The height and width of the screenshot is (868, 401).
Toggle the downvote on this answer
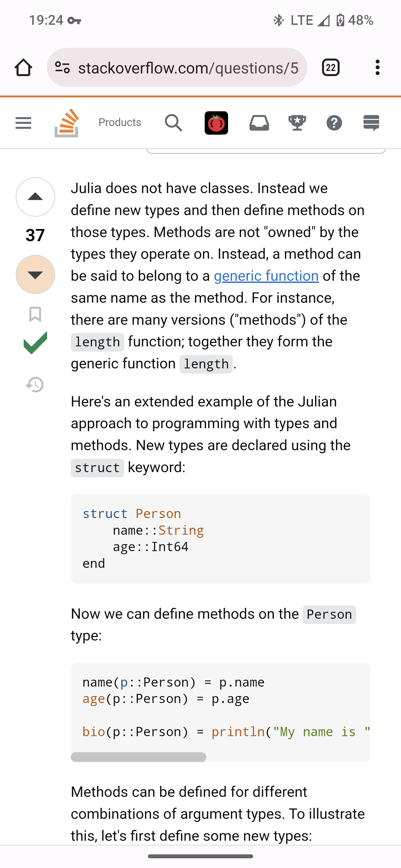point(35,274)
